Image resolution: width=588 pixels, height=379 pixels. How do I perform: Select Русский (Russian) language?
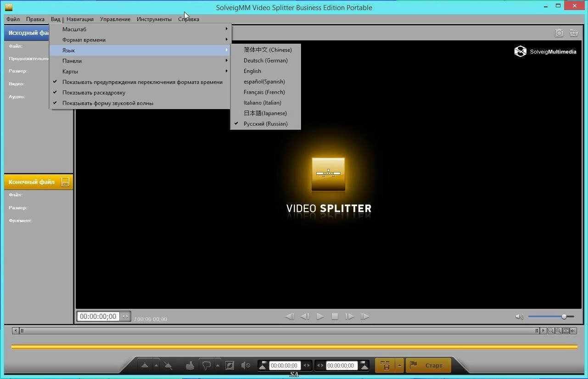265,124
